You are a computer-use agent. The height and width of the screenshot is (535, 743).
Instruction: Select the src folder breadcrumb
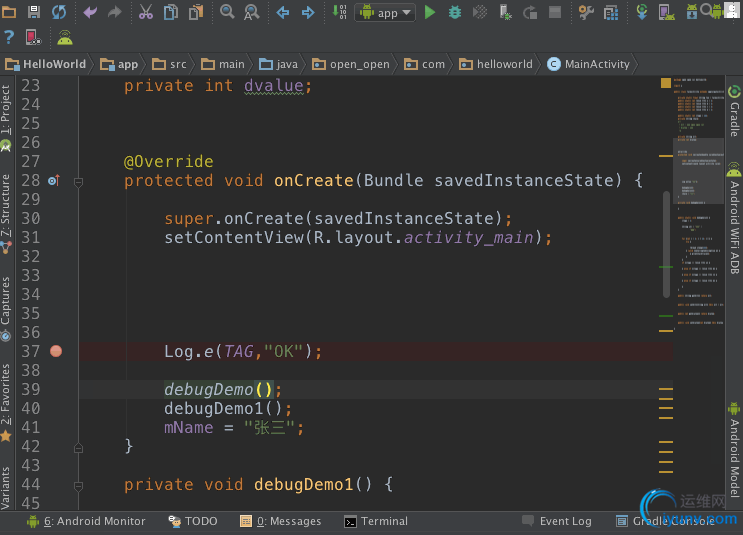pyautogui.click(x=169, y=64)
